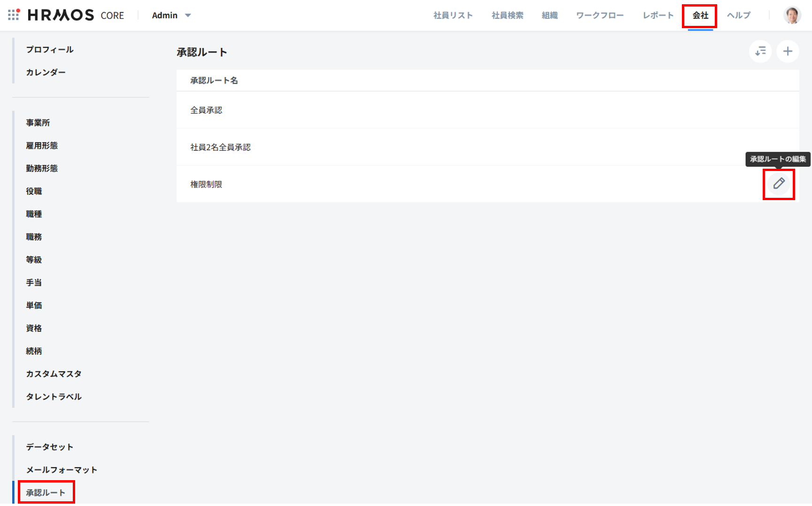This screenshot has width=812, height=506.
Task: Select 承認ルート in the sidebar
Action: (x=46, y=492)
